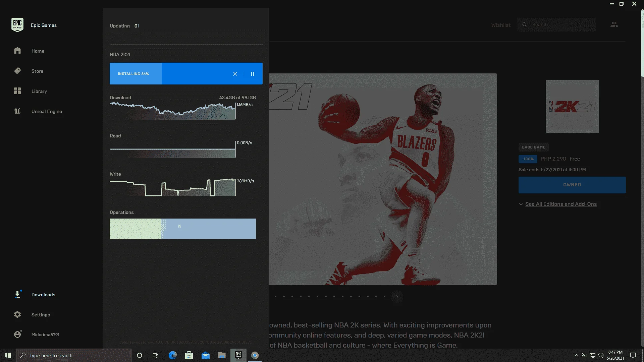The height and width of the screenshot is (362, 644).
Task: Click the Midorima5791 account name
Action: click(x=45, y=335)
